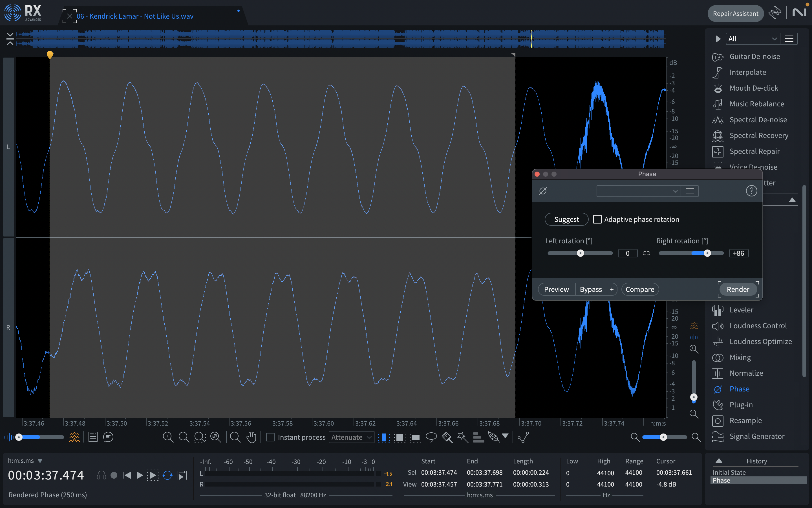Image resolution: width=812 pixels, height=508 pixels.
Task: Toggle the L channel selector
Action: [x=8, y=147]
